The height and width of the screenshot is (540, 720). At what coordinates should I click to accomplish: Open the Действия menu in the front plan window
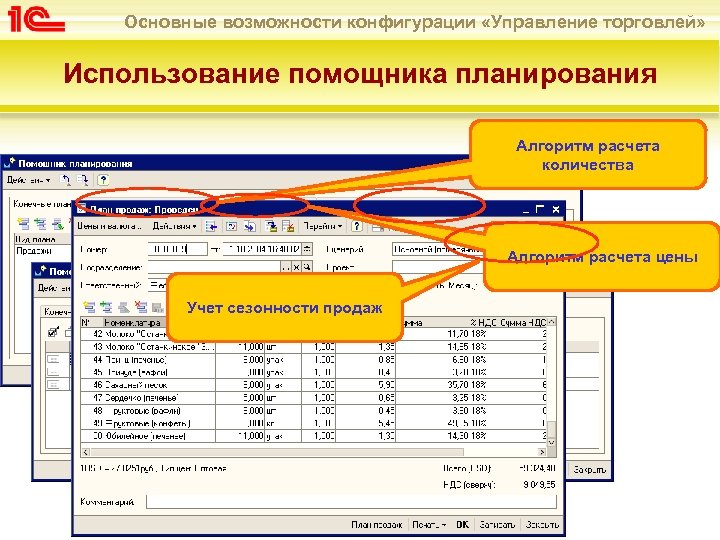click(x=174, y=226)
